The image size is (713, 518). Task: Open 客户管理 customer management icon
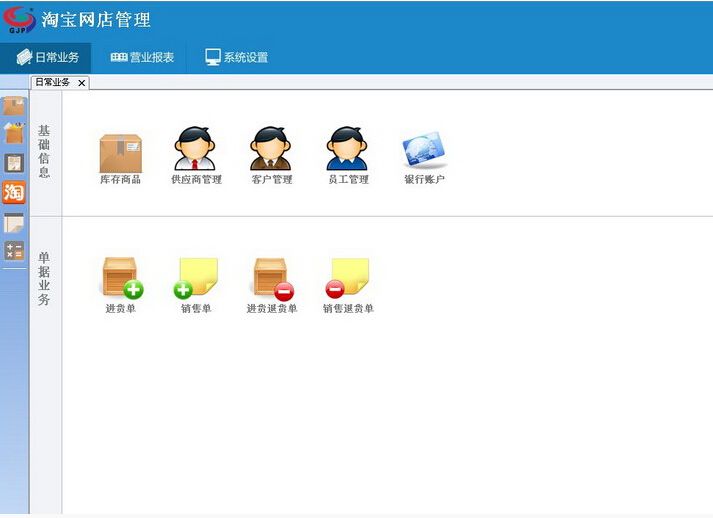[x=271, y=149]
